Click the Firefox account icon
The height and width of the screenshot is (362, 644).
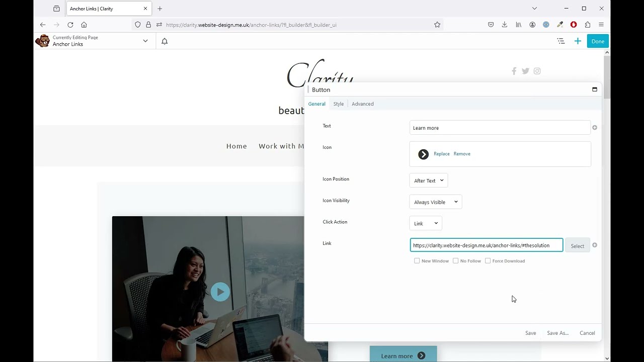(x=532, y=25)
